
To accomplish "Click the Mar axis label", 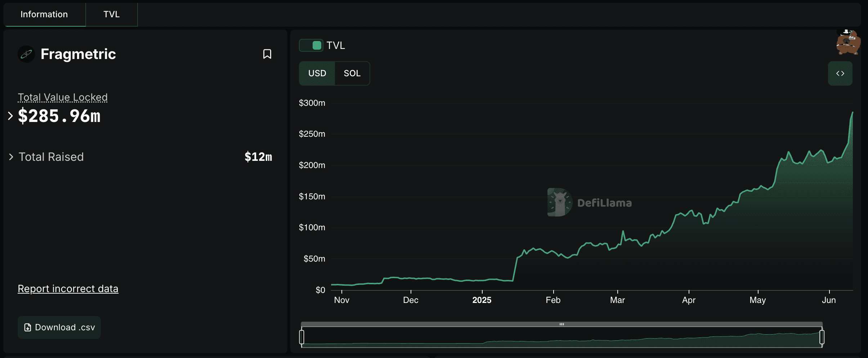I will pos(617,300).
